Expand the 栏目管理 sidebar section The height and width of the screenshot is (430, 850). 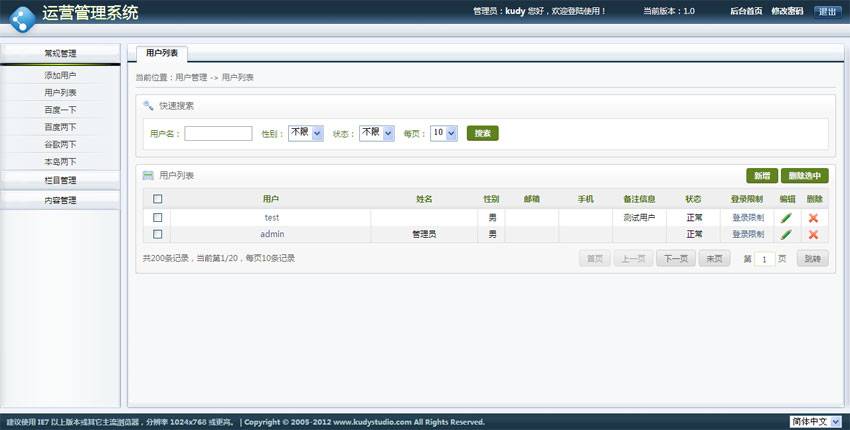(x=60, y=180)
